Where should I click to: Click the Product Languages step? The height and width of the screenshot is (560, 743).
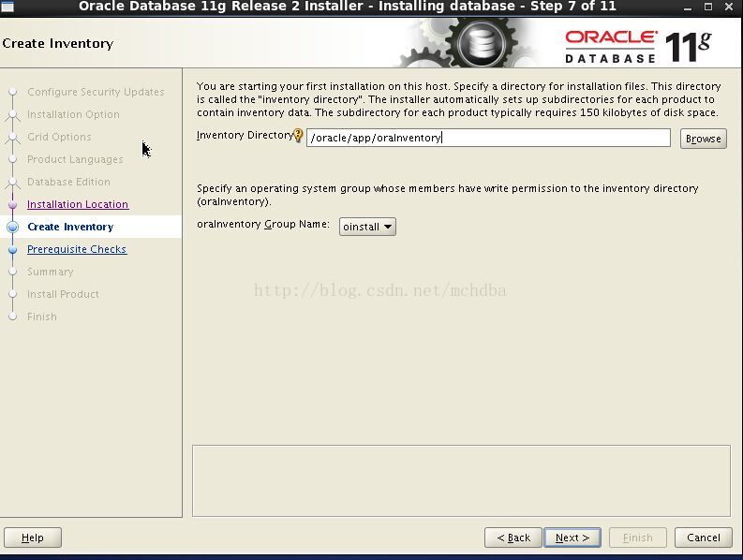point(75,159)
